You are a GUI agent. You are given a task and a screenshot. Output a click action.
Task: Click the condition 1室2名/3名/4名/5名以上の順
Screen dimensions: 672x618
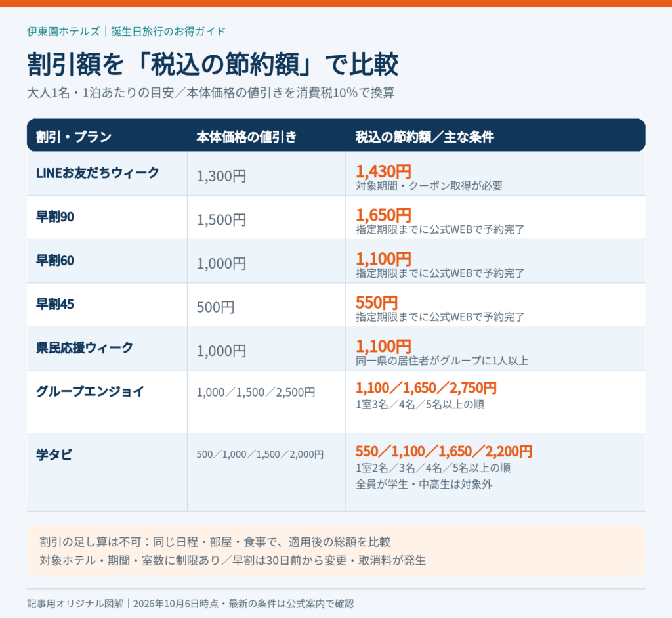pyautogui.click(x=433, y=468)
